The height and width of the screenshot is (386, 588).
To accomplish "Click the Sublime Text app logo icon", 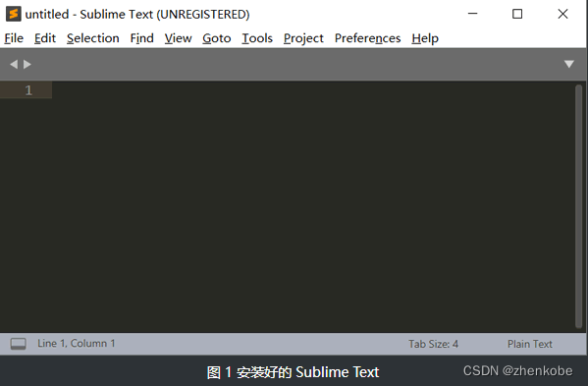I will click(14, 14).
